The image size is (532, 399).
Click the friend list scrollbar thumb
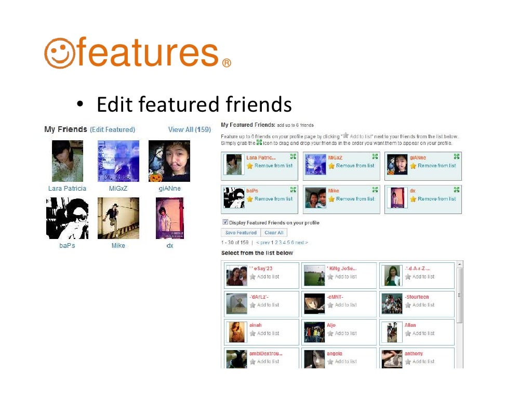(459, 295)
